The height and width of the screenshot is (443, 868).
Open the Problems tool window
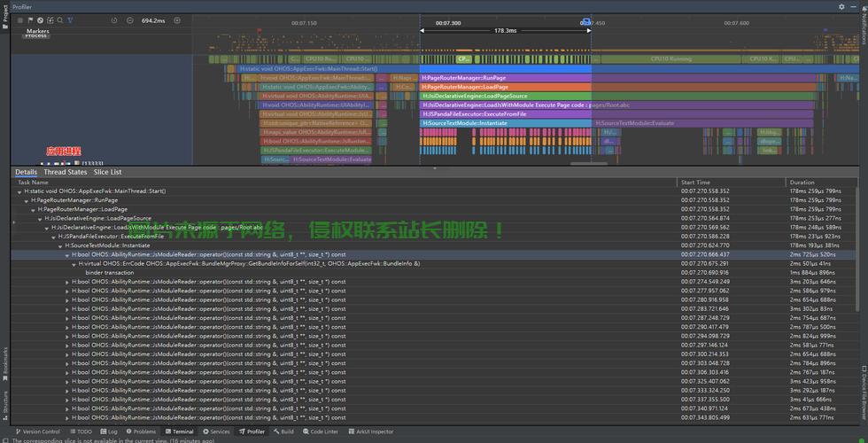(141, 431)
